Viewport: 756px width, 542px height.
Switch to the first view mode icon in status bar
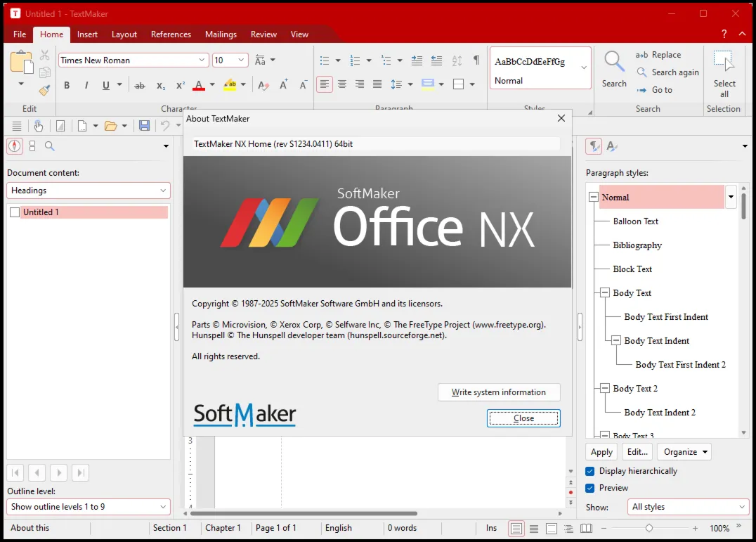516,529
